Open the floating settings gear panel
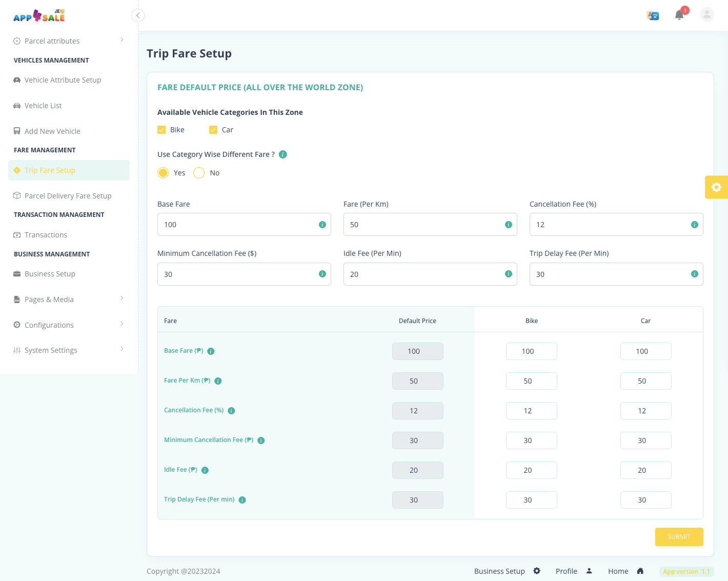This screenshot has width=728, height=581. [717, 187]
